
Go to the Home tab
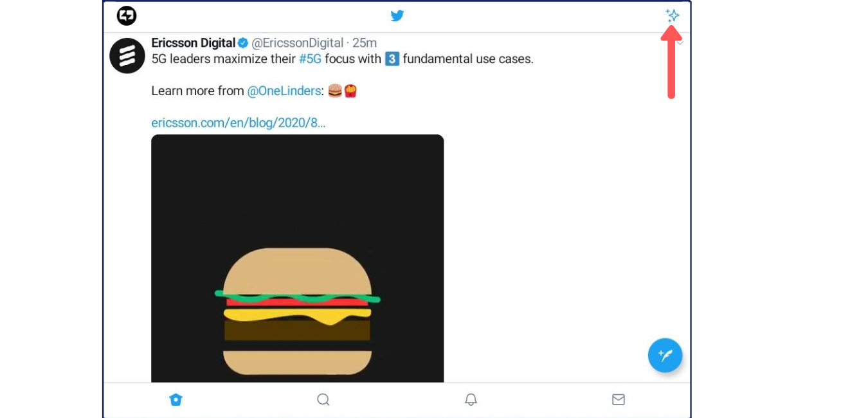coord(176,400)
